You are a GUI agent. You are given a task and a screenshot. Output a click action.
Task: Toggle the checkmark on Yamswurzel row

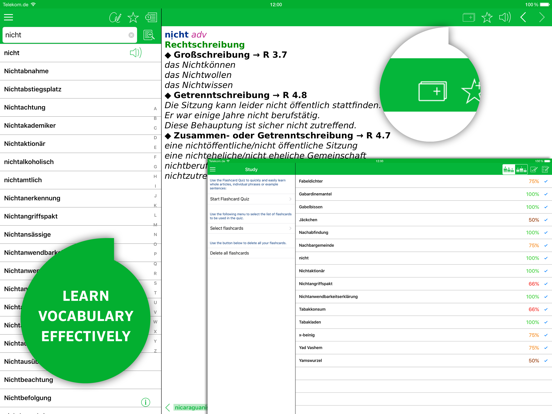pyautogui.click(x=546, y=360)
